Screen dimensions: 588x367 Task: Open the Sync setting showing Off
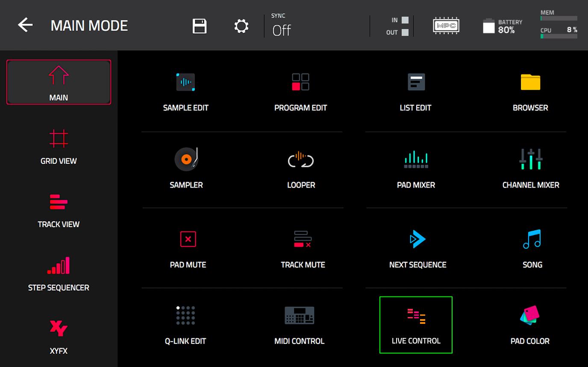282,26
